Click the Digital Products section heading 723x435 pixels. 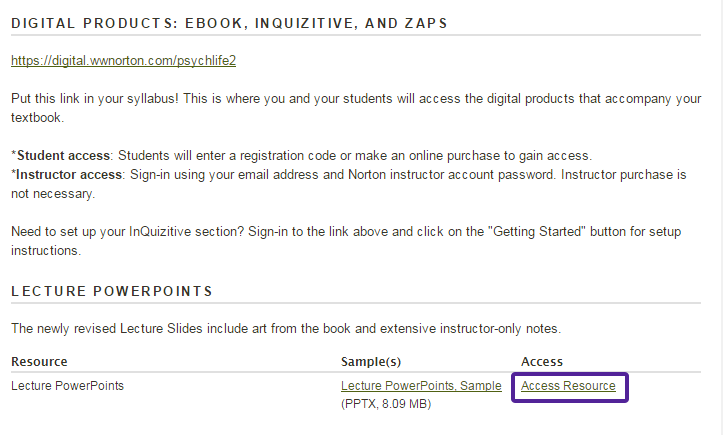coord(229,23)
